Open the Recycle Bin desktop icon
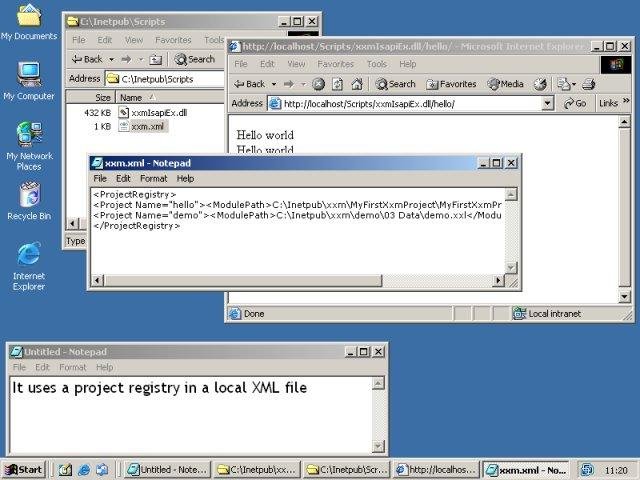This screenshot has width=640, height=480. pyautogui.click(x=29, y=202)
